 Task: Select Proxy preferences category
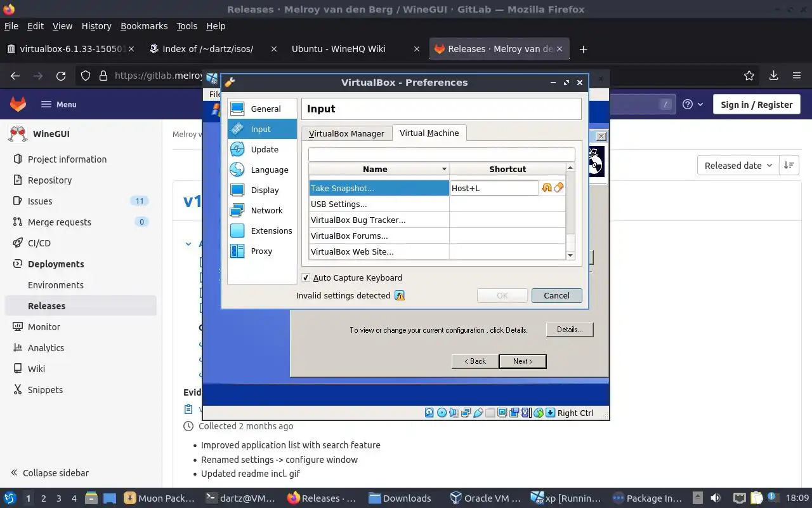point(262,251)
